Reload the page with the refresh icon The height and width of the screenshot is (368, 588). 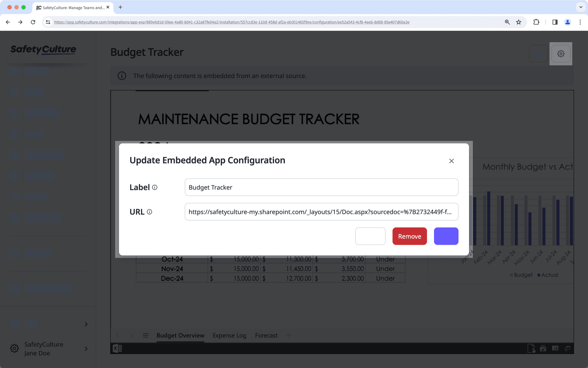pyautogui.click(x=33, y=22)
